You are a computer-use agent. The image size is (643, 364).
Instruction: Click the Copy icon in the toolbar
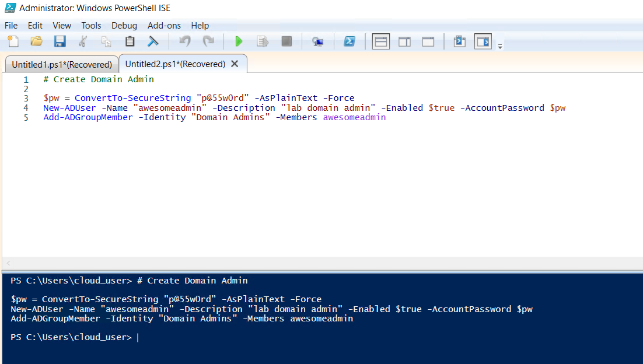tap(106, 41)
